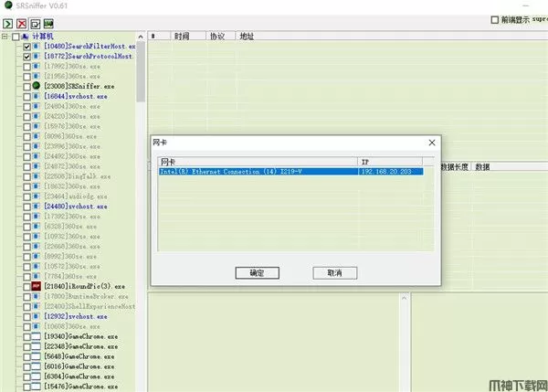Click the 计算机 computer icon in tree
The height and width of the screenshot is (392, 548).
pyautogui.click(x=26, y=37)
